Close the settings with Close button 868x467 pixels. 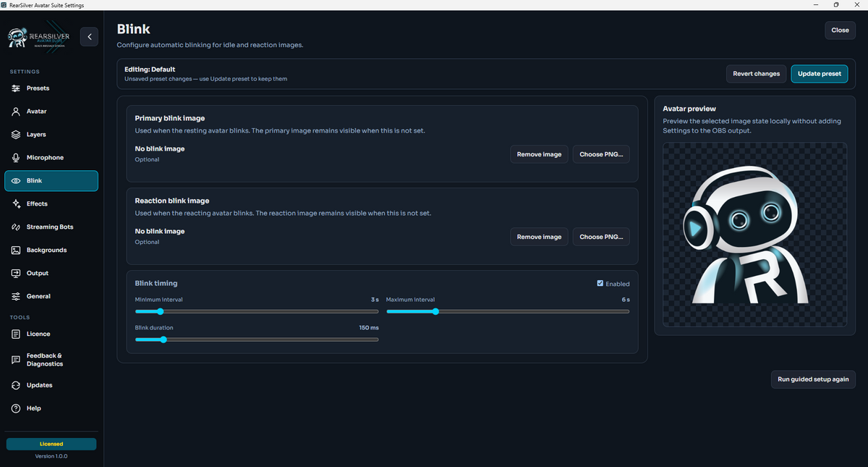tap(840, 30)
